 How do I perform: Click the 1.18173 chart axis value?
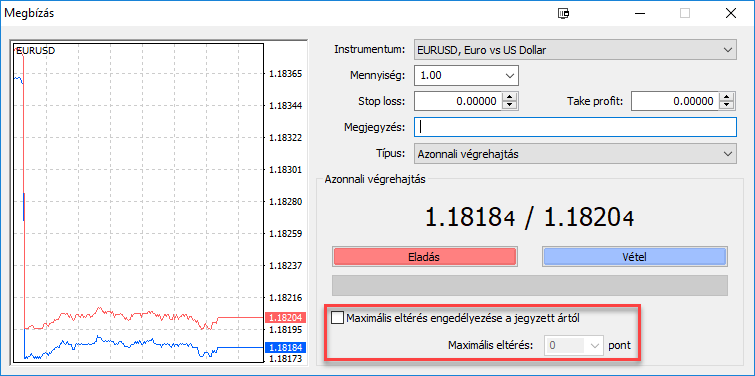(286, 358)
